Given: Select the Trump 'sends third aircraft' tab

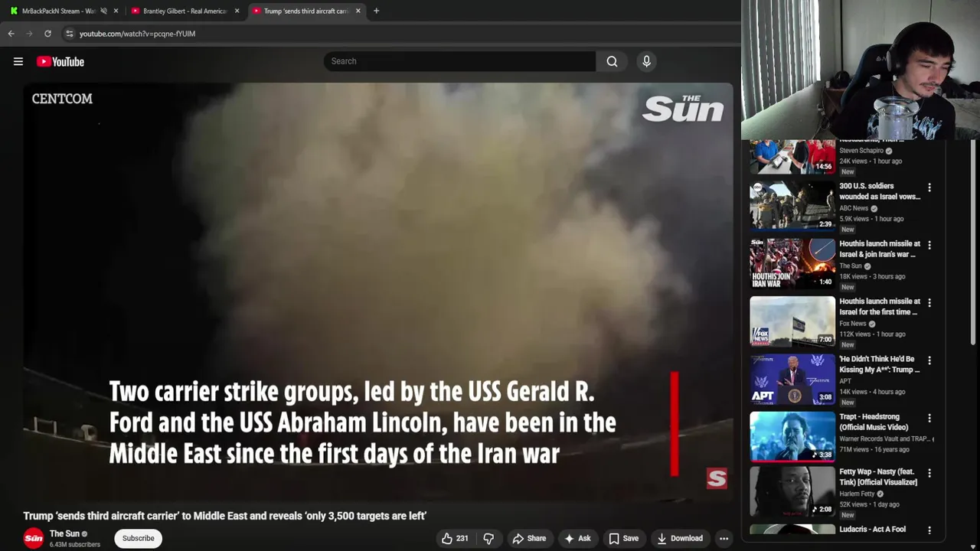Looking at the screenshot, I should 305,11.
